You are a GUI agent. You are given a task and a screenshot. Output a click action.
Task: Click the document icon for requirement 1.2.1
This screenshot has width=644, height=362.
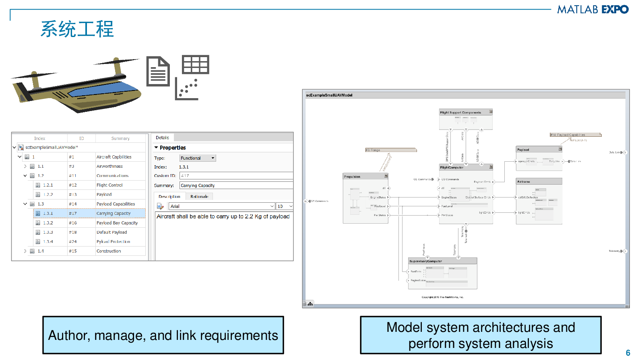pyautogui.click(x=38, y=185)
